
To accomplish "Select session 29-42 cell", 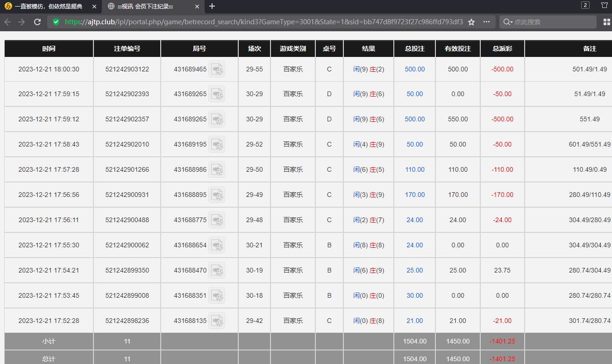I will [255, 321].
